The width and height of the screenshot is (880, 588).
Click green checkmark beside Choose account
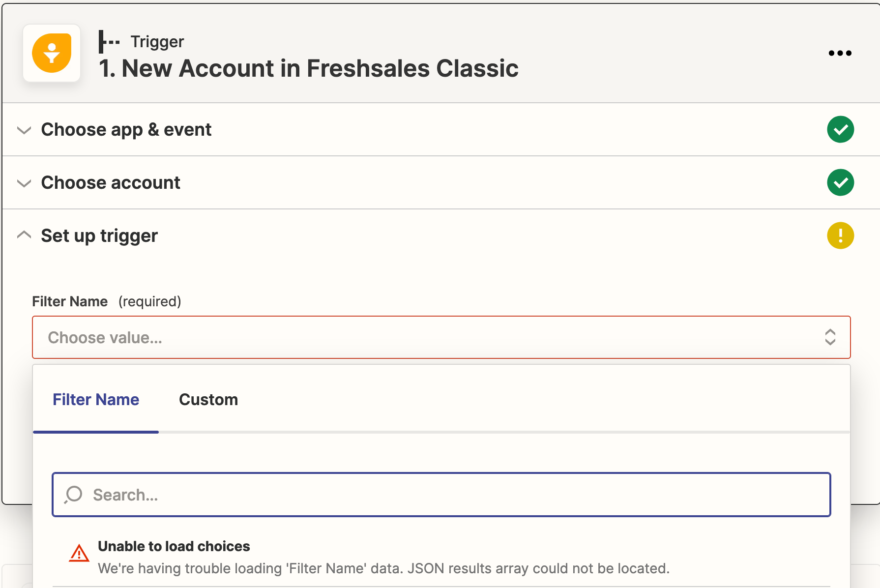click(840, 182)
